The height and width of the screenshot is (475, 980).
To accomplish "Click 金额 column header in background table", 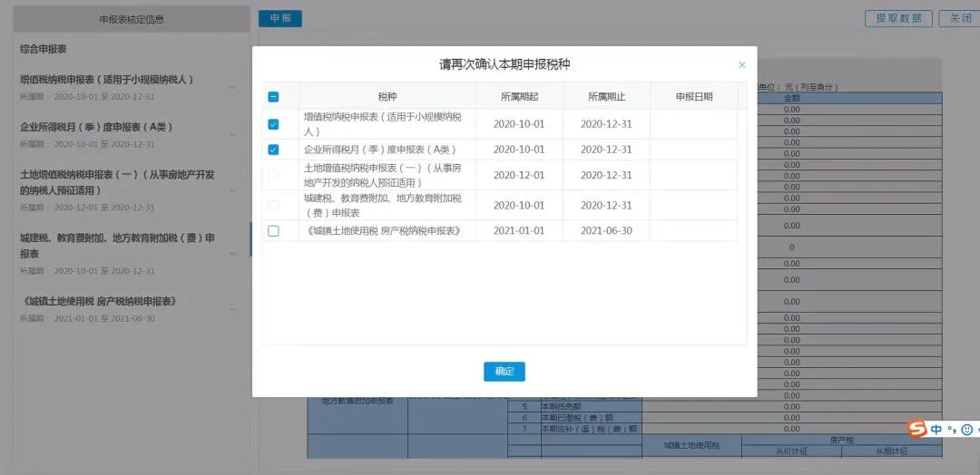I will click(x=792, y=98).
